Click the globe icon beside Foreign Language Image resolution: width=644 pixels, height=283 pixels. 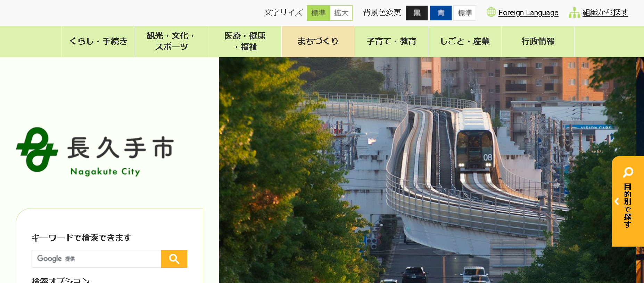click(x=491, y=12)
